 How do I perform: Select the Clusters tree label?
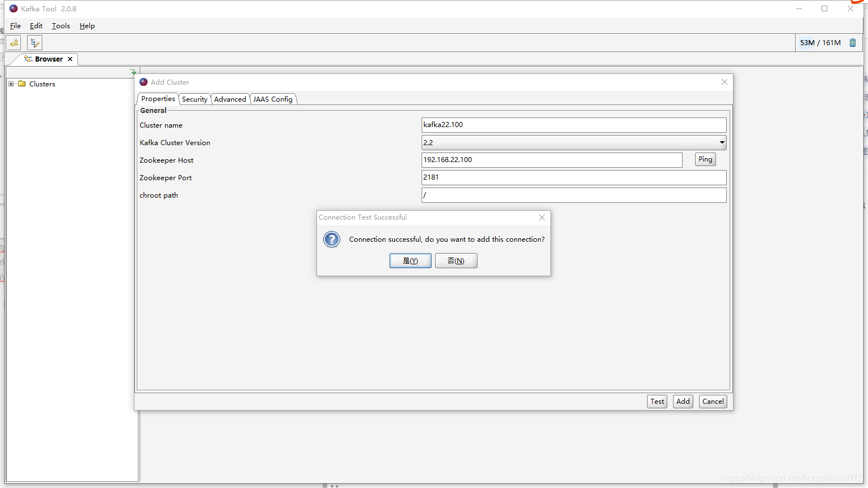(42, 84)
